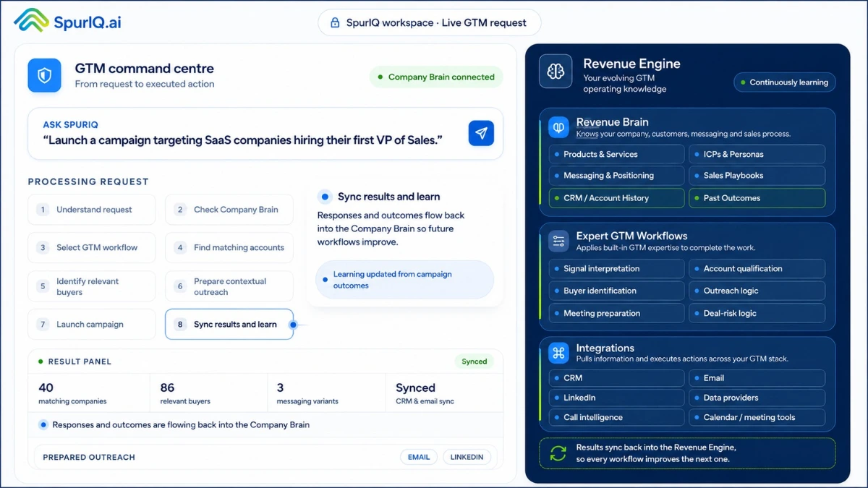The image size is (868, 488).
Task: Click the Prepared Outreach heading
Action: point(89,457)
